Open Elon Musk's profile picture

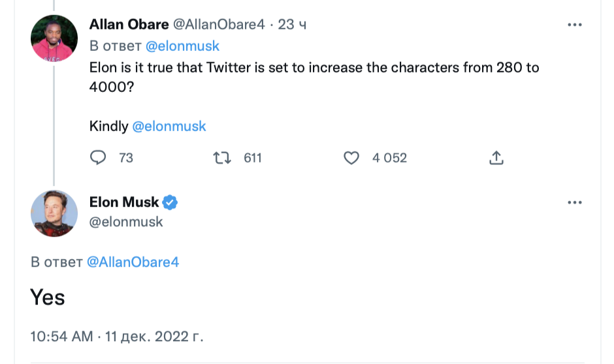(54, 213)
